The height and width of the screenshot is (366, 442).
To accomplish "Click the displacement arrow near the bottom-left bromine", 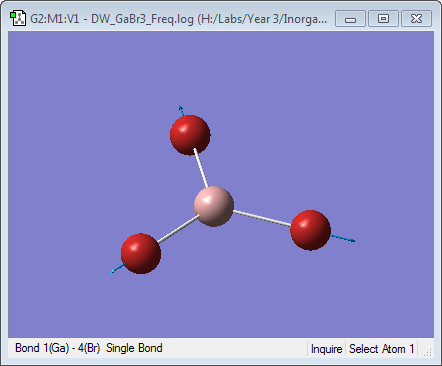I will [118, 268].
